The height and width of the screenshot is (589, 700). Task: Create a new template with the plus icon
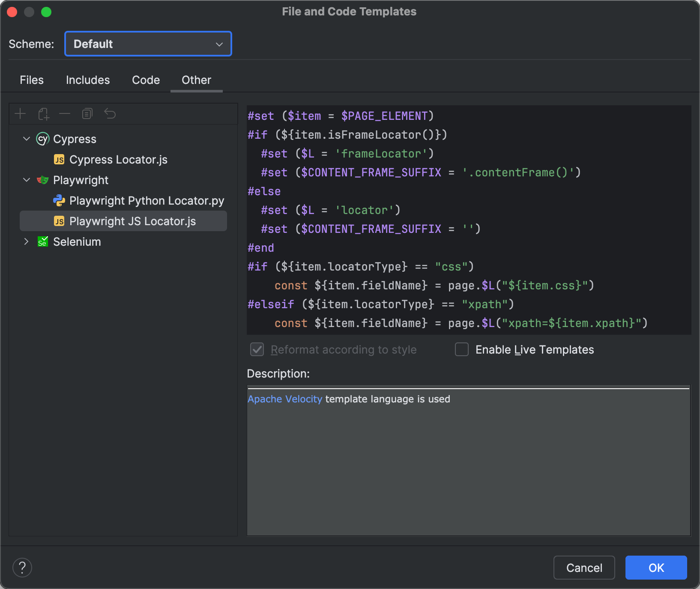click(20, 113)
